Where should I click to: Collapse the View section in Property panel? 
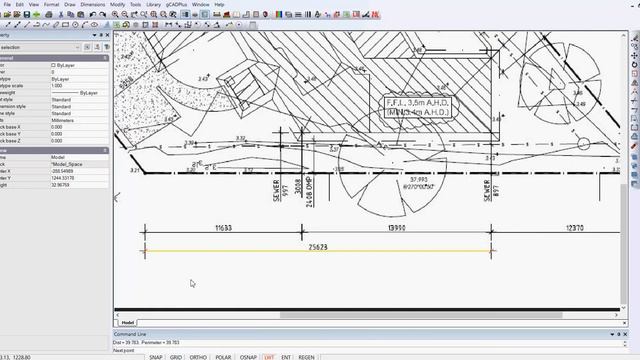(x=105, y=151)
